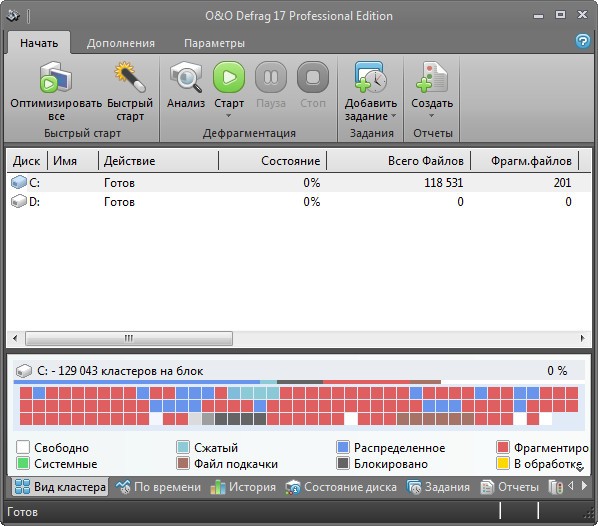Click the 0 % cluster panel value
This screenshot has height=526, width=598.
pyautogui.click(x=557, y=370)
